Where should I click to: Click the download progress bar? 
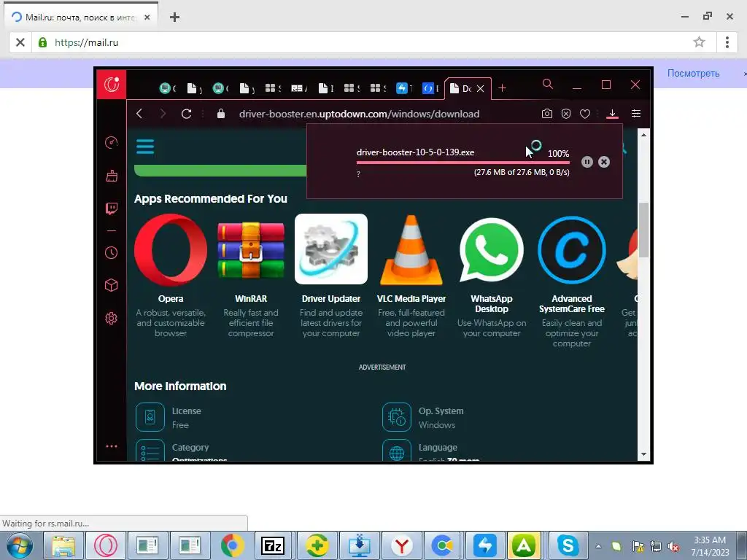point(463,163)
